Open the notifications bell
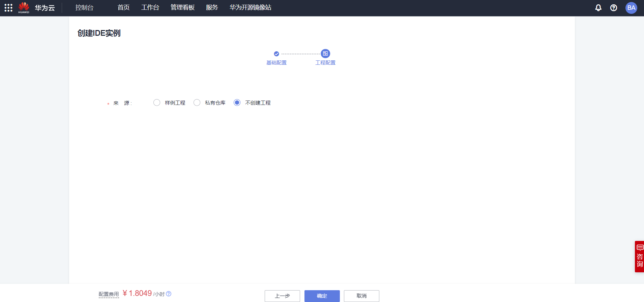This screenshot has width=644, height=302. click(x=598, y=8)
